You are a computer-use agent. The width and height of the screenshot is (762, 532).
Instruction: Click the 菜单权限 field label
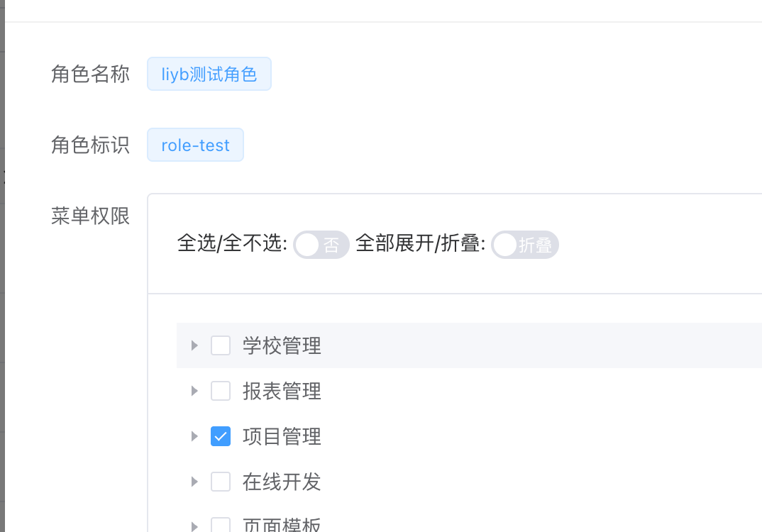click(90, 216)
